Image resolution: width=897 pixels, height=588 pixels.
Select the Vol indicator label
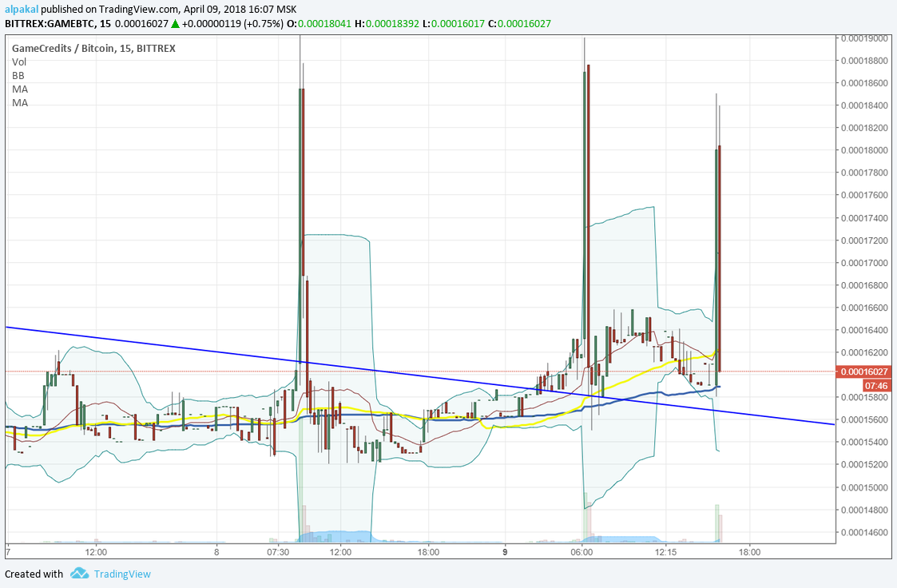(x=19, y=62)
